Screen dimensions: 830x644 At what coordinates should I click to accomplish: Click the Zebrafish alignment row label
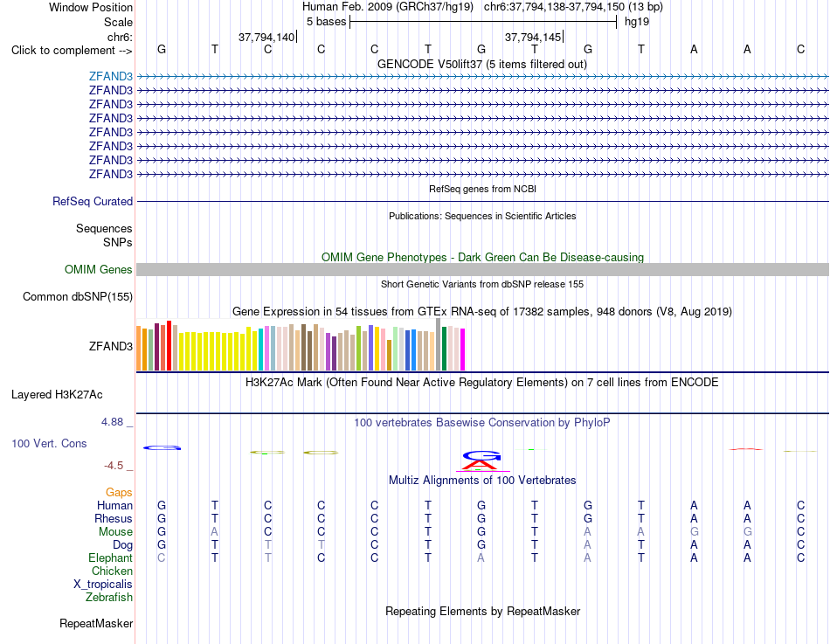tap(109, 597)
